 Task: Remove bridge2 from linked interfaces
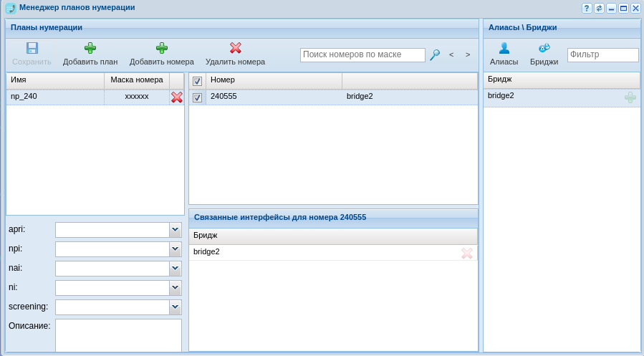(466, 253)
